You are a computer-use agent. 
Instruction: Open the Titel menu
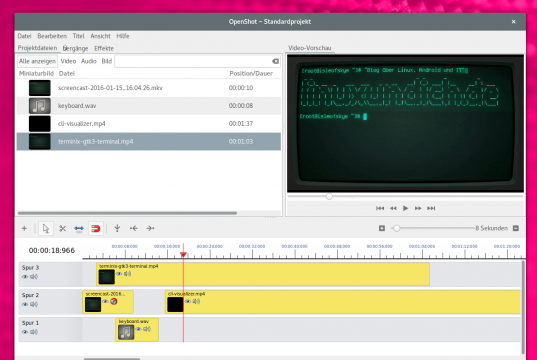pos(78,36)
